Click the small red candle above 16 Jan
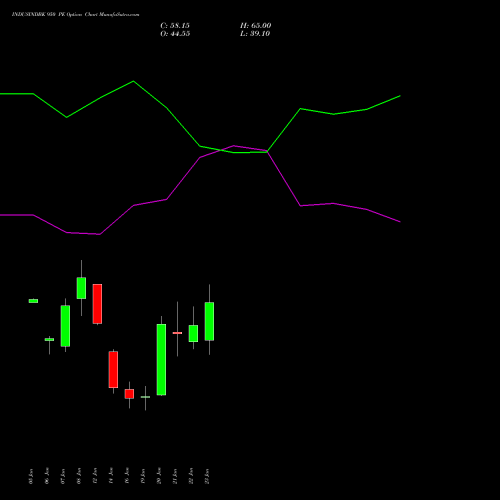This screenshot has width=500, height=500. pyautogui.click(x=129, y=394)
